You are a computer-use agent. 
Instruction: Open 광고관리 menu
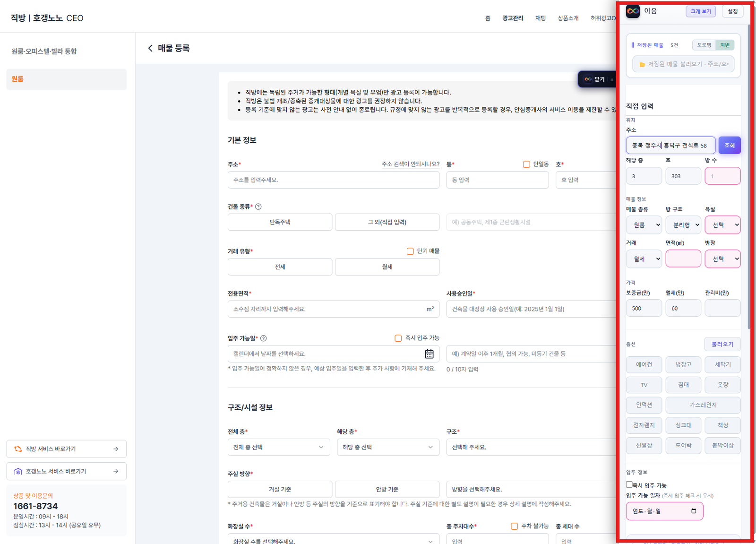513,18
